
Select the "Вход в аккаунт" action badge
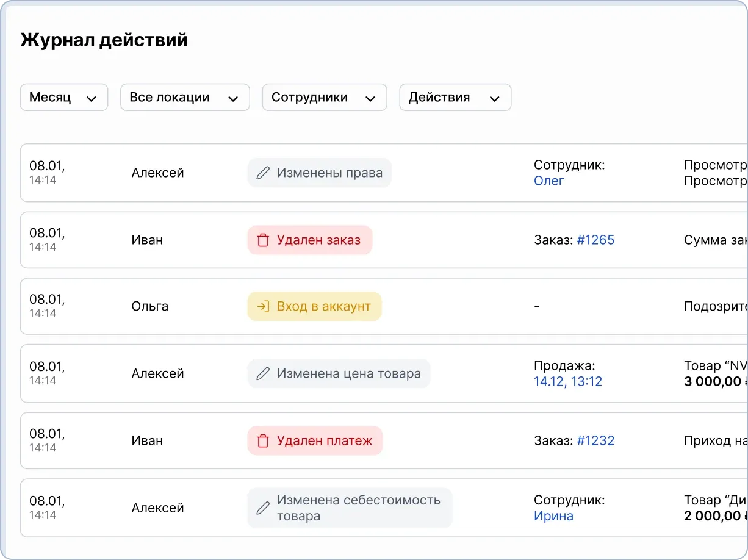tap(314, 306)
